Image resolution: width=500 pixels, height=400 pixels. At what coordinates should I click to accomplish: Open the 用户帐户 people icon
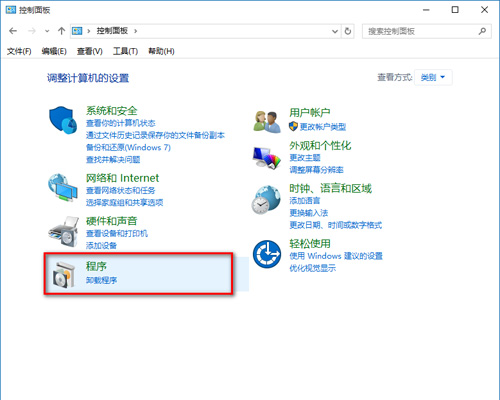(x=267, y=122)
